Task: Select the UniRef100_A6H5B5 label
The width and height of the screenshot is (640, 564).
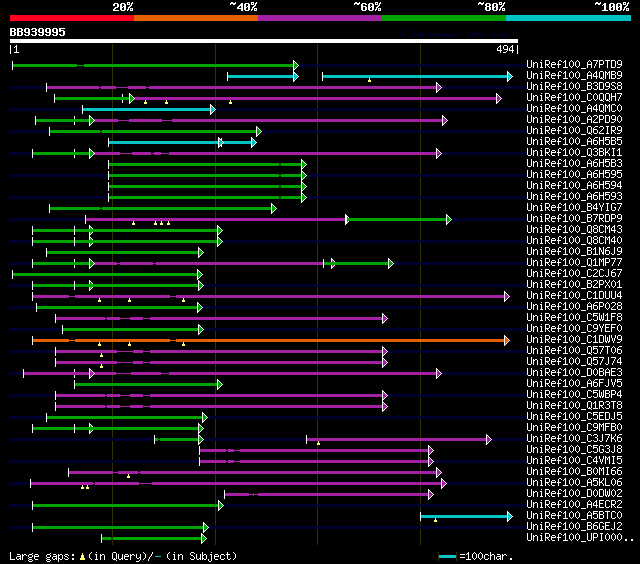Action: (x=574, y=141)
